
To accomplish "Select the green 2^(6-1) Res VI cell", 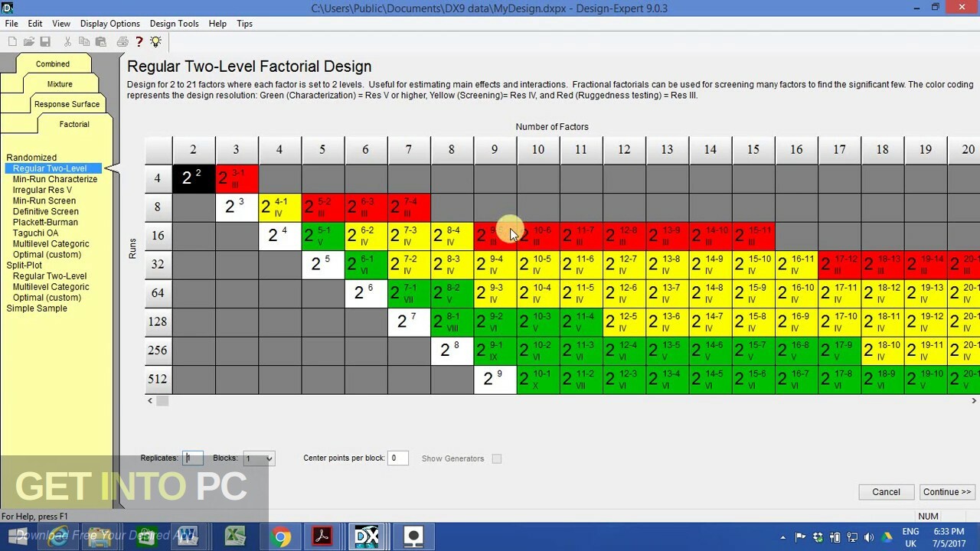I will click(365, 264).
